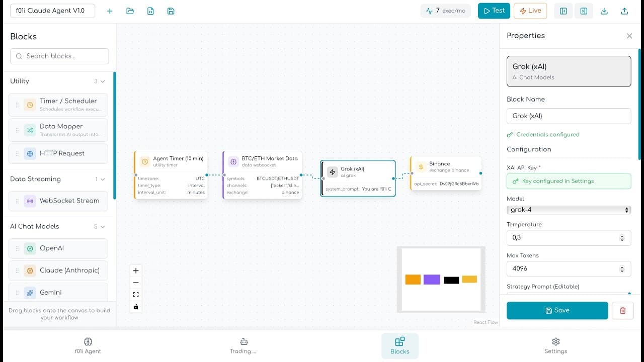Image resolution: width=644 pixels, height=362 pixels.
Task: Run the workflow with the Test button
Action: pos(494,11)
